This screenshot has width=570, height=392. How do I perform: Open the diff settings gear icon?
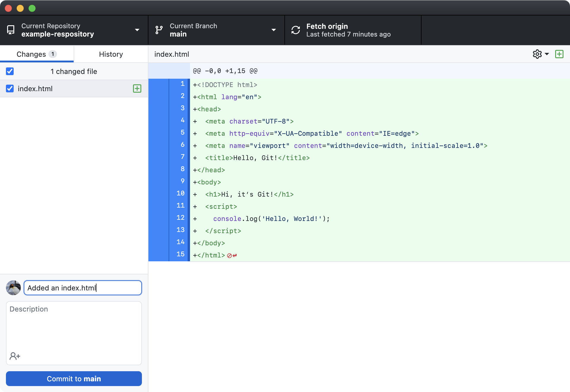[x=537, y=54]
